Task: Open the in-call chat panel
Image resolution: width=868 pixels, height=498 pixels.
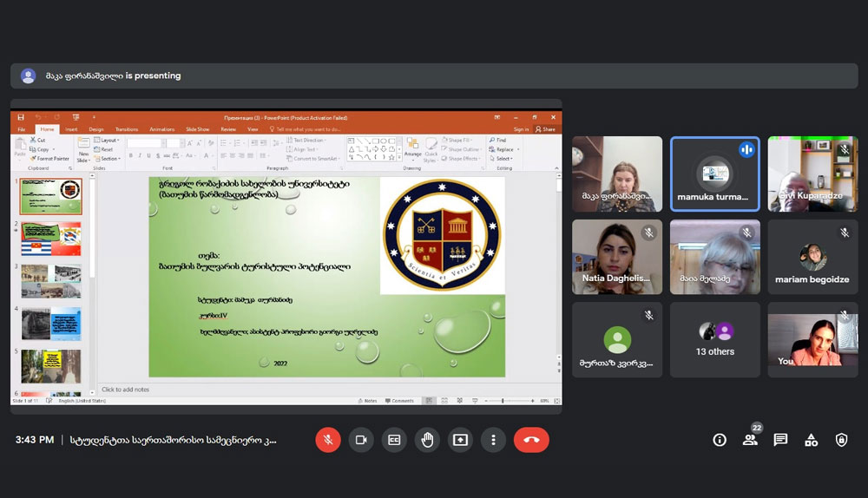Action: coord(780,440)
